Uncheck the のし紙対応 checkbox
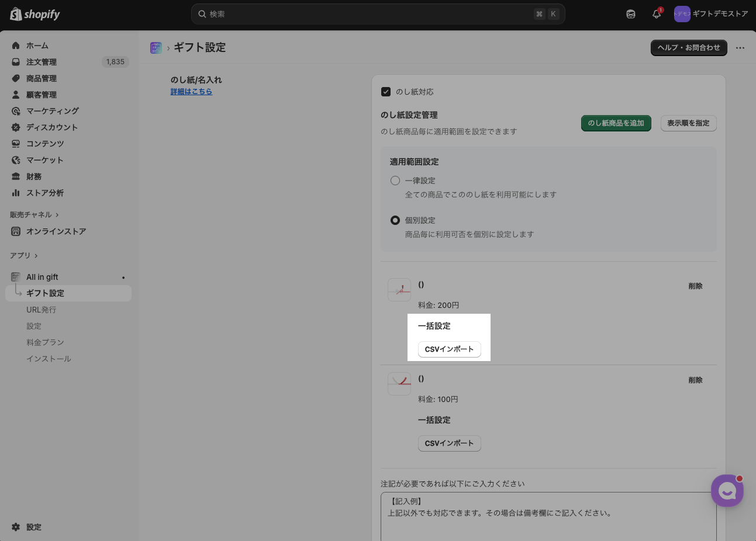 pos(386,92)
